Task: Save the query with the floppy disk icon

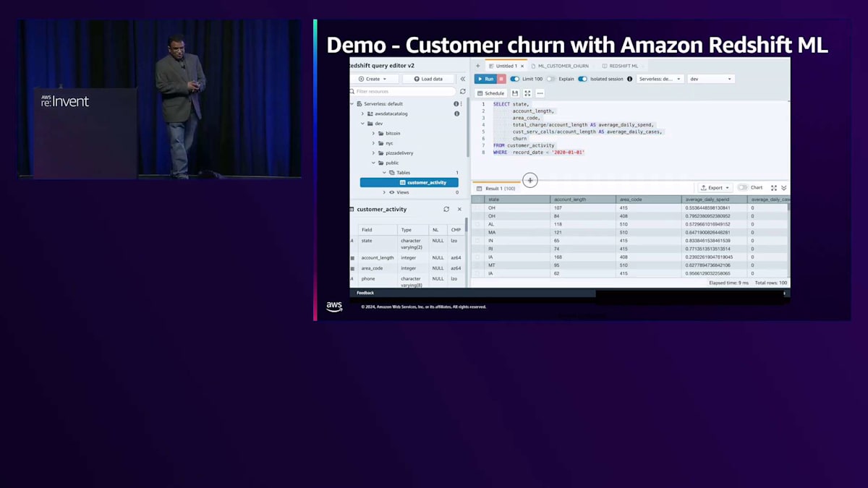Action: (515, 93)
